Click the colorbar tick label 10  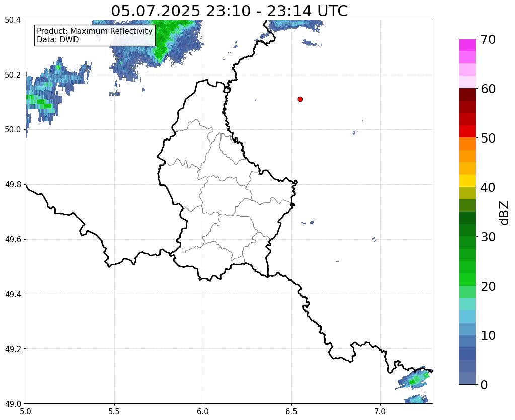pyautogui.click(x=488, y=335)
